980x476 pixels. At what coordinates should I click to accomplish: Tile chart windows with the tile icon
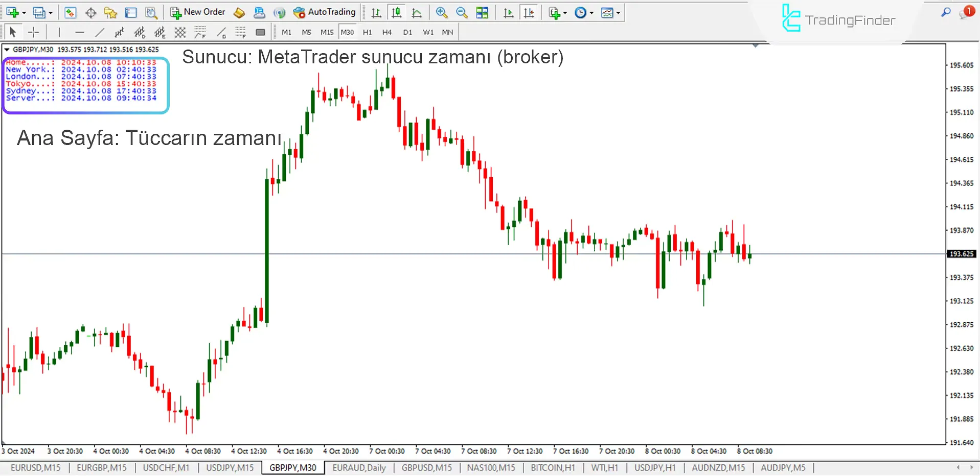[482, 13]
